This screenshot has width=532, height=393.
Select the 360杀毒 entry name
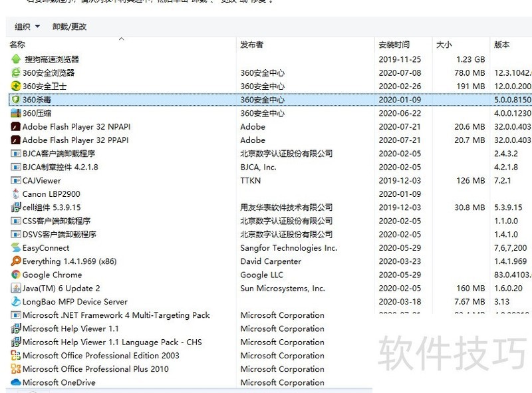(37, 100)
